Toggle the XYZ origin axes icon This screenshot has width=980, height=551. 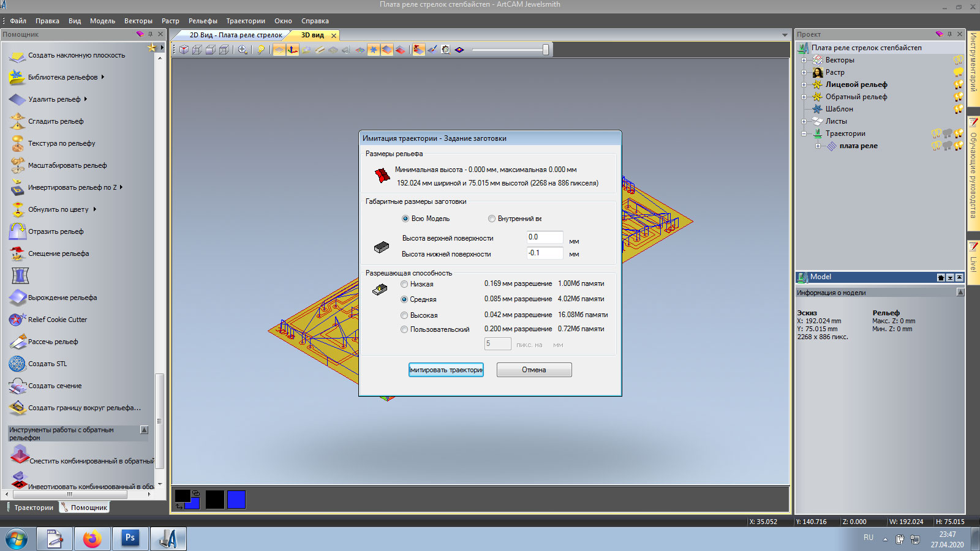(x=293, y=50)
